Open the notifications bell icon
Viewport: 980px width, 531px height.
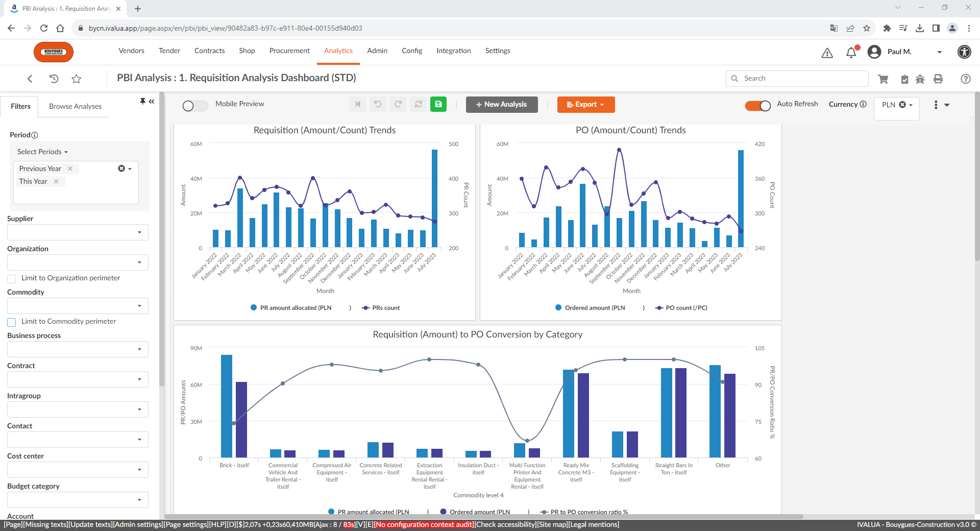[851, 52]
